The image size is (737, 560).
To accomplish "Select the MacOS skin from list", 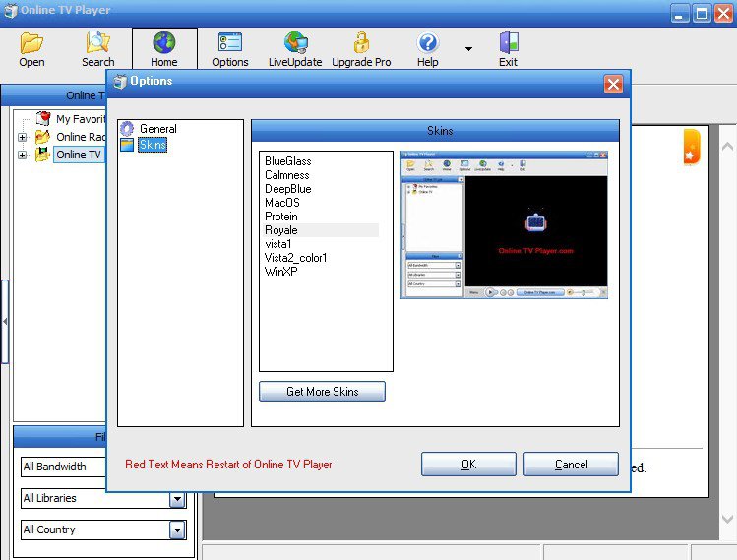I will (x=281, y=203).
